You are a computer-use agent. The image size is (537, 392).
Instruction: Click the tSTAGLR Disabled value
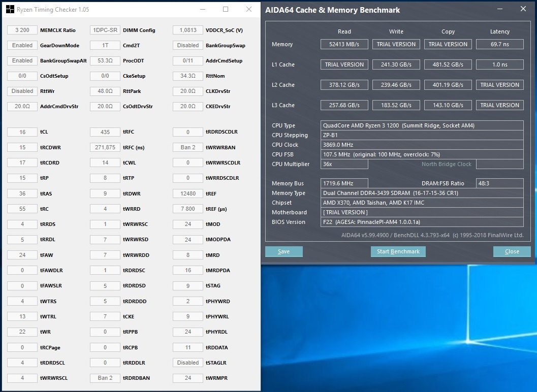tap(188, 363)
